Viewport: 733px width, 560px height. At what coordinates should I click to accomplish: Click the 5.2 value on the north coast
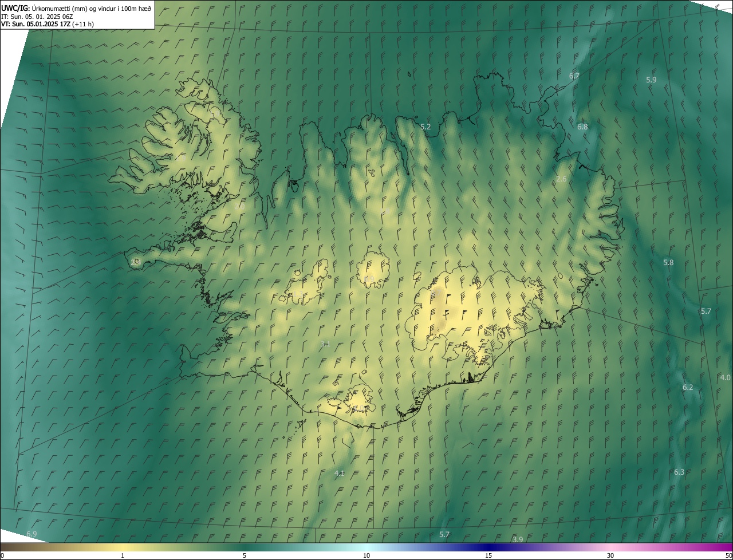(425, 127)
